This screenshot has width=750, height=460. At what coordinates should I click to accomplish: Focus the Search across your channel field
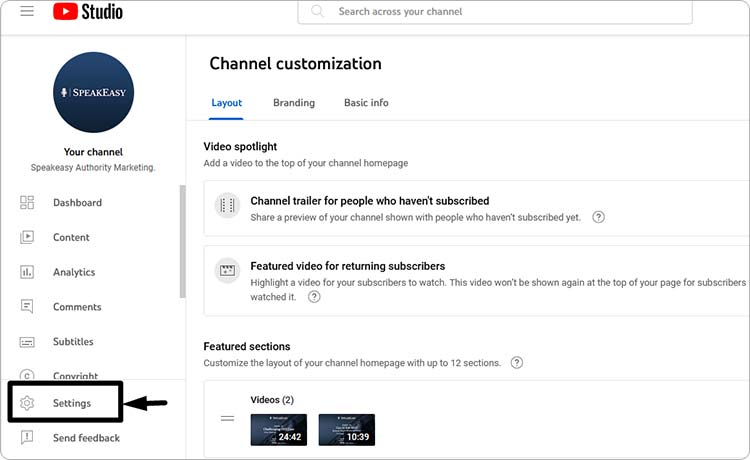(x=495, y=11)
